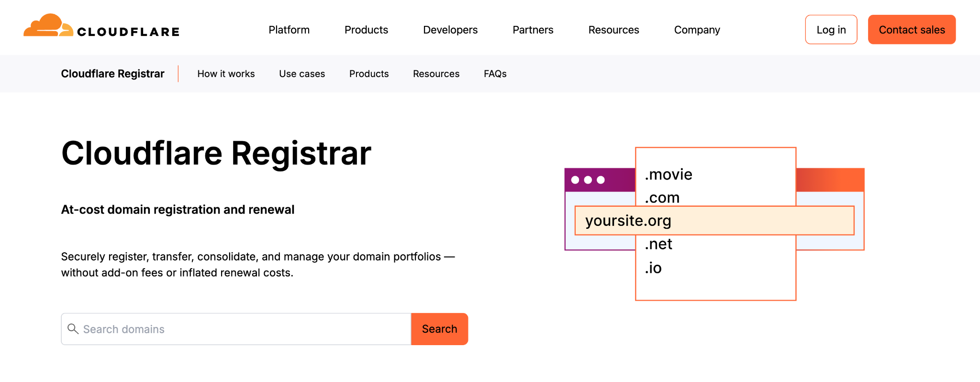Open the Partners menu
Image resolution: width=980 pixels, height=382 pixels.
[x=533, y=30]
